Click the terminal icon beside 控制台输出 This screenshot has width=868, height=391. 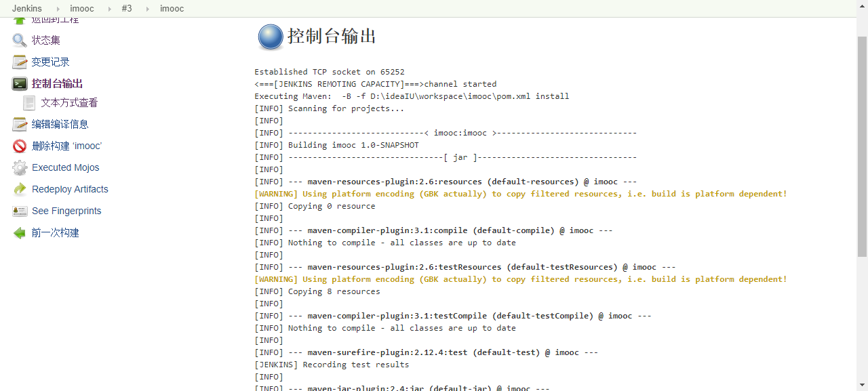[x=20, y=83]
